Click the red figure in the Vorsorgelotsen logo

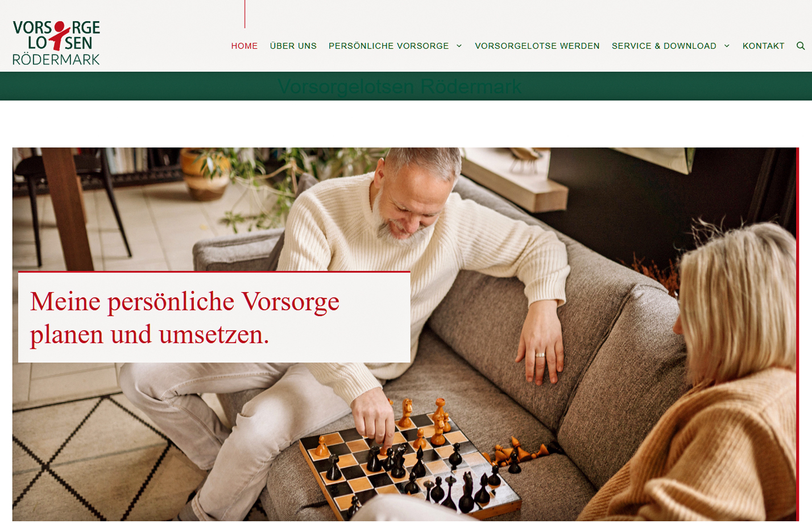59,35
